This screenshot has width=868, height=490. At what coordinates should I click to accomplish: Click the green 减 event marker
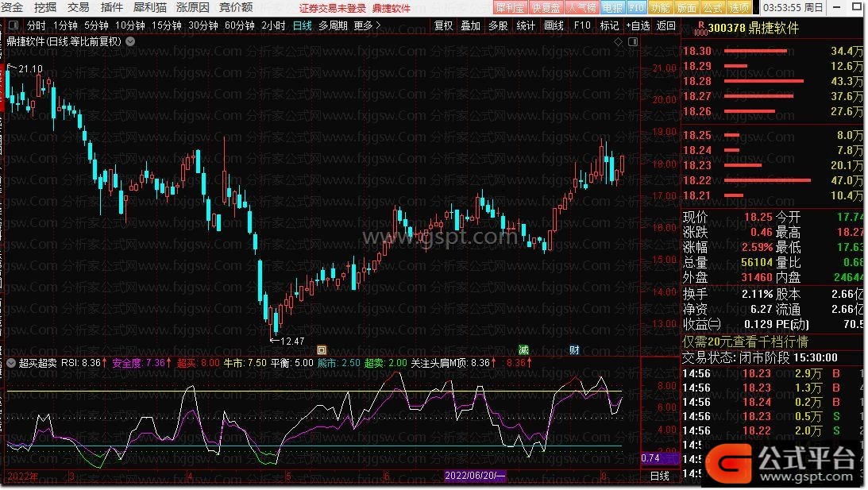523,350
